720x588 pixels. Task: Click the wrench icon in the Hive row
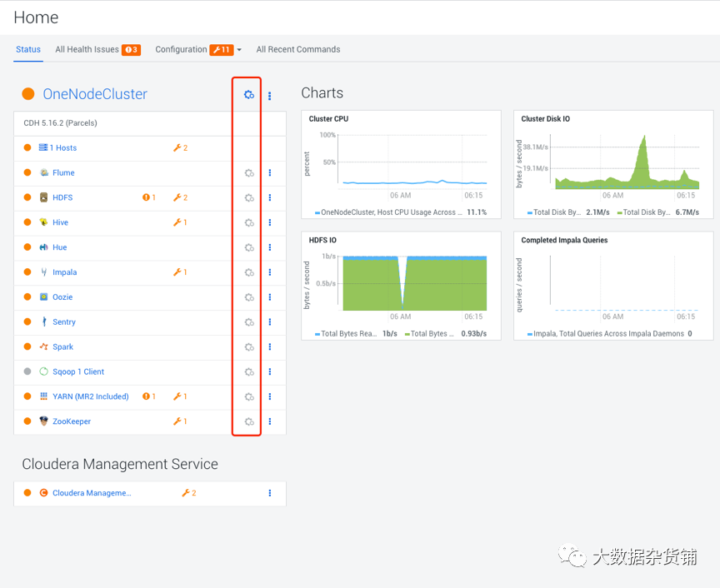[177, 222]
